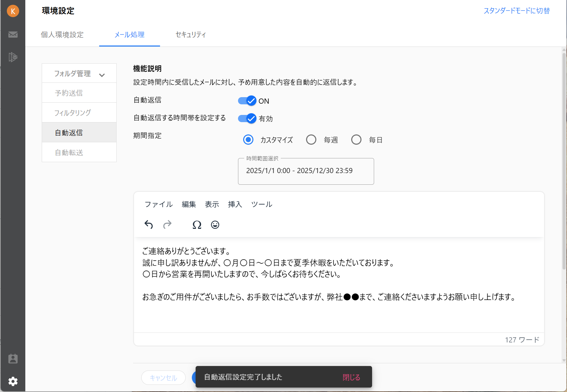Screen dimensions: 567x392
Task: Open the ファイル editor menu
Action: [159, 204]
